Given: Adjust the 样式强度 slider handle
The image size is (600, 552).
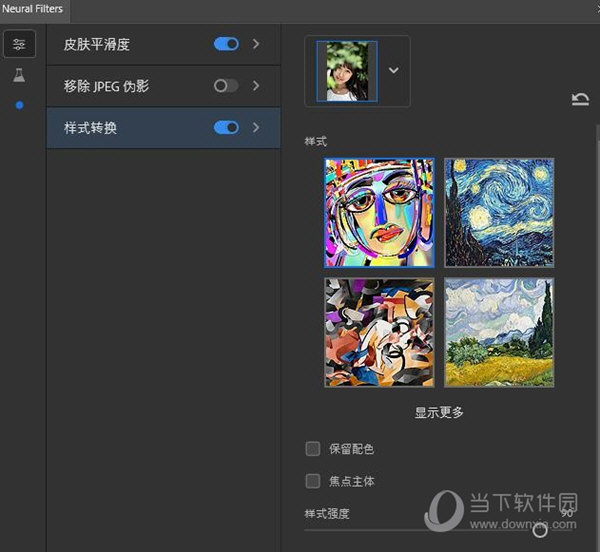Looking at the screenshot, I should tap(540, 531).
